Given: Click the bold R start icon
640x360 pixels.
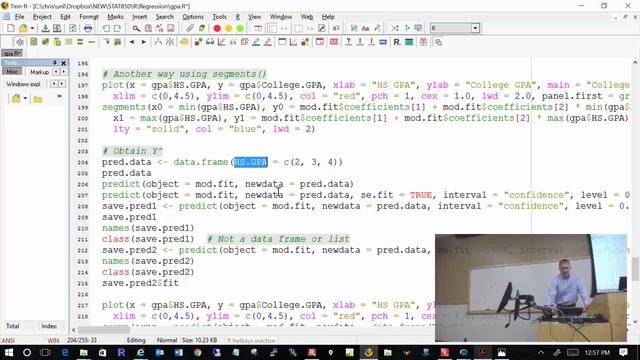Looking at the screenshot, I should pyautogui.click(x=397, y=42).
